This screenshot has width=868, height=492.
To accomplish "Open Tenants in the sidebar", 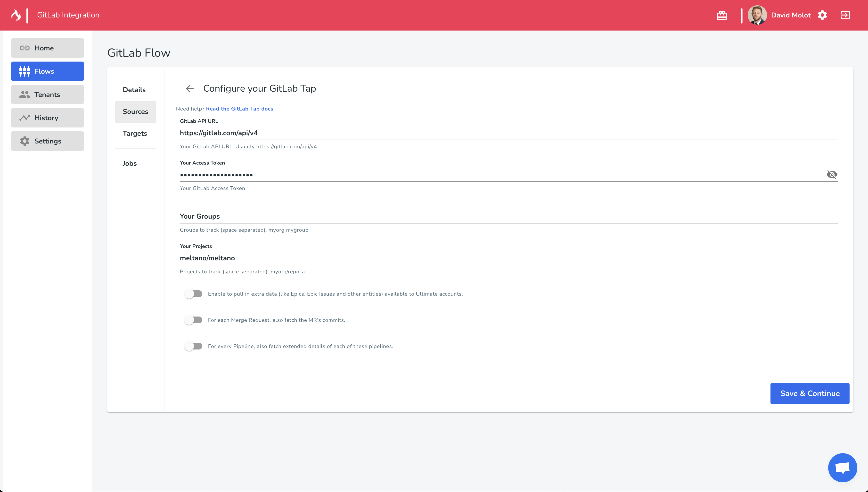I will pos(47,95).
